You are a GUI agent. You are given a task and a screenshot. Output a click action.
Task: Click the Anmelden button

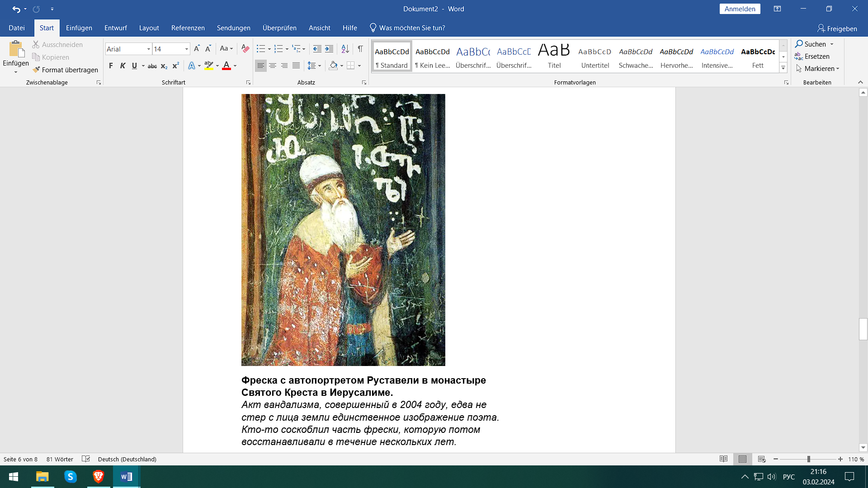(740, 9)
